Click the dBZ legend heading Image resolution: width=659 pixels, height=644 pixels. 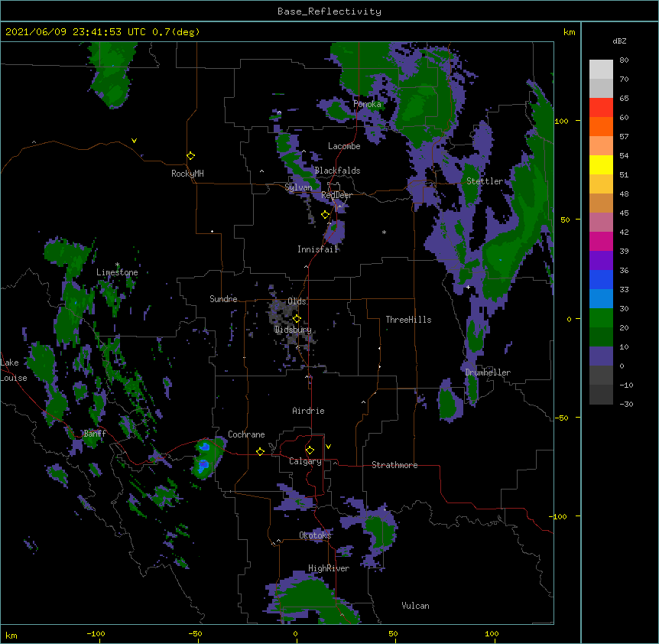click(x=619, y=41)
